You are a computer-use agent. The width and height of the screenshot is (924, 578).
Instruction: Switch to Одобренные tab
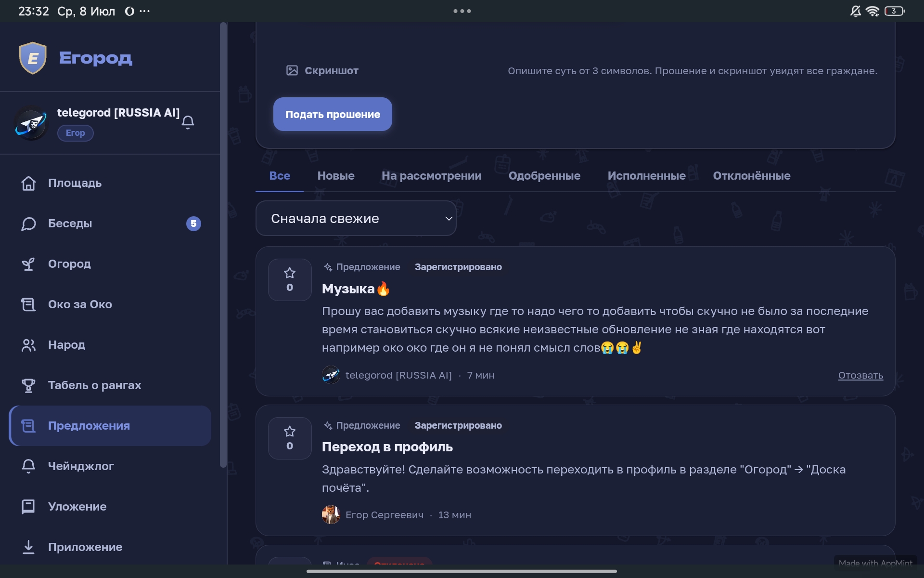coord(544,176)
